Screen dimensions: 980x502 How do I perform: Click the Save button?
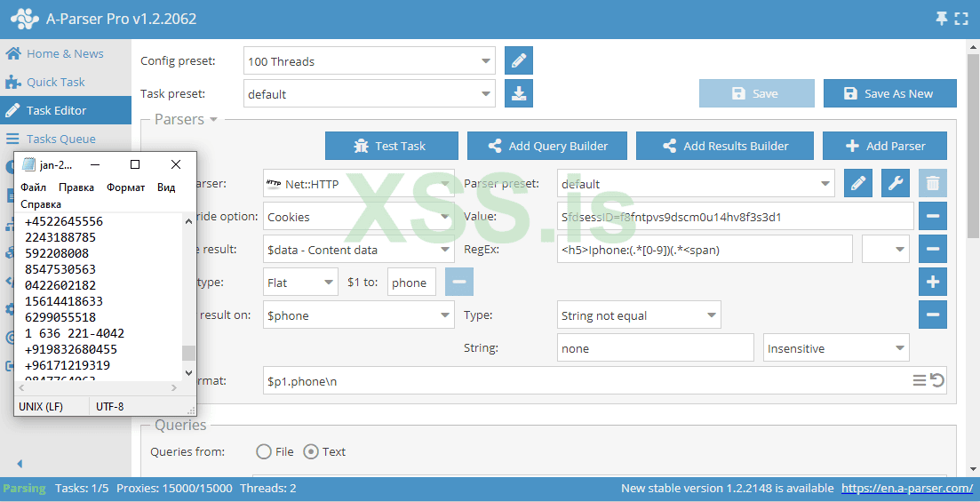[x=757, y=94]
